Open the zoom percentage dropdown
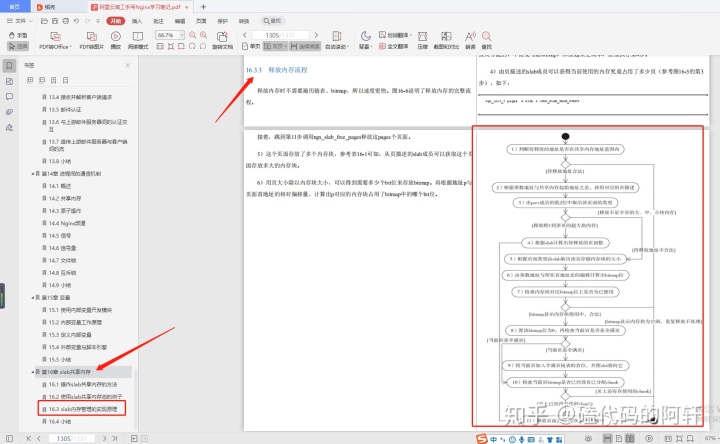This screenshot has width=720, height=444. point(182,35)
